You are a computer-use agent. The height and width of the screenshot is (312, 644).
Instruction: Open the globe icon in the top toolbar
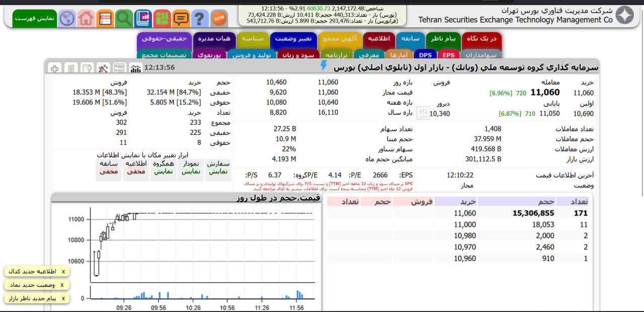(67, 19)
